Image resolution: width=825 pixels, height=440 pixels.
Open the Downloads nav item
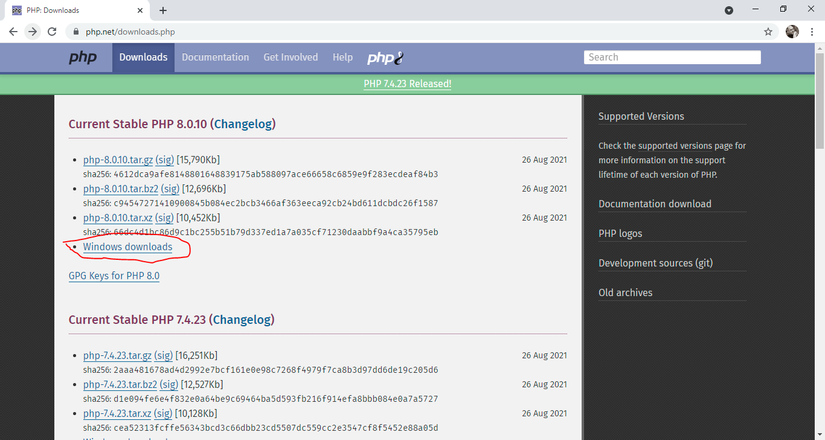143,57
